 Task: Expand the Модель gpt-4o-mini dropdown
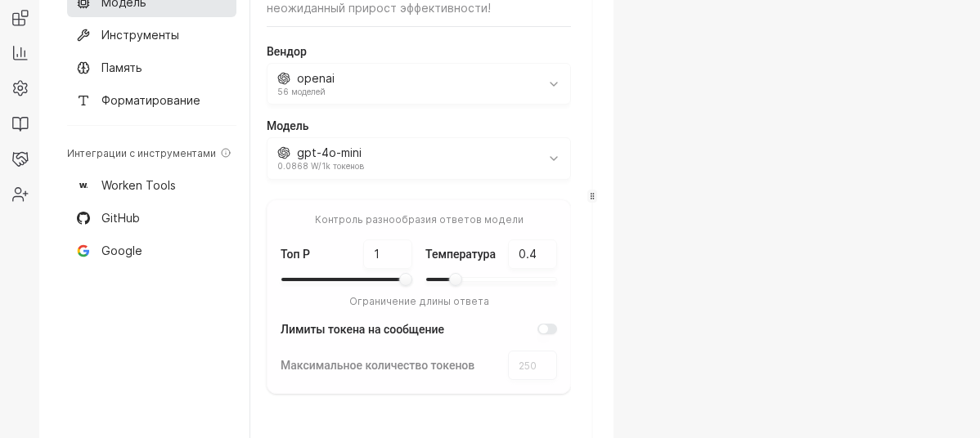419,159
